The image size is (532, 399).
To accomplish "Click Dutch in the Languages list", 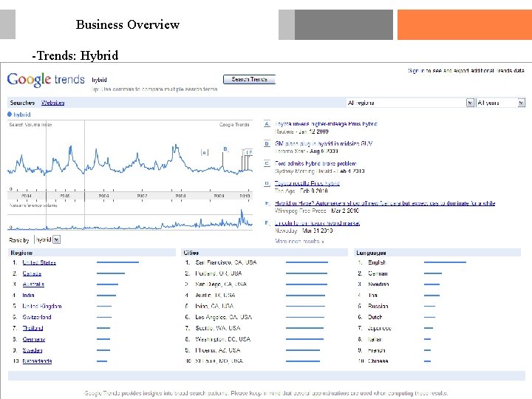I will [x=375, y=317].
